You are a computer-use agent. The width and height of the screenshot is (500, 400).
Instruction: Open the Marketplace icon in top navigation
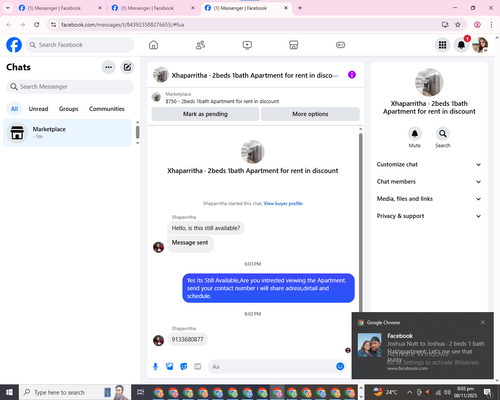point(294,45)
